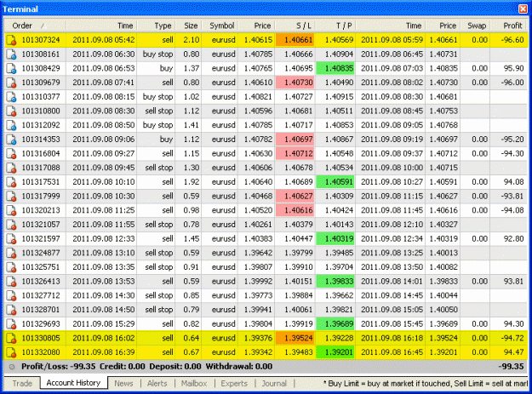
Task: Click the order icon for 101310800
Action: click(x=11, y=111)
